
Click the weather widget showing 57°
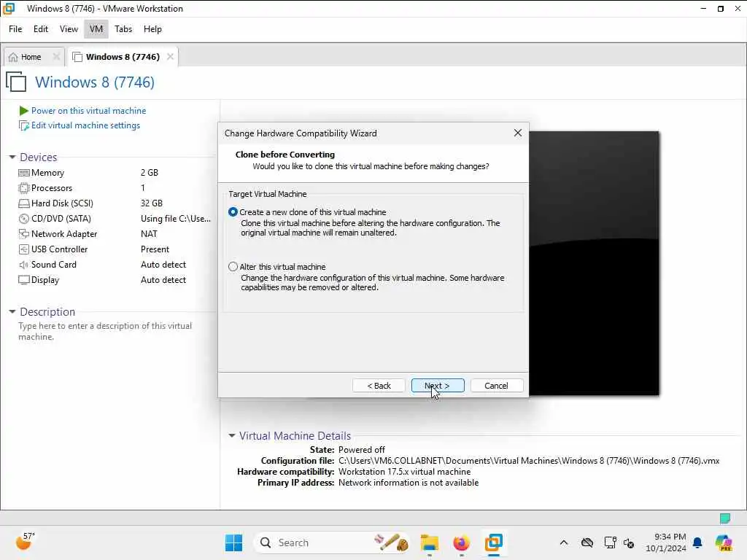tap(25, 542)
